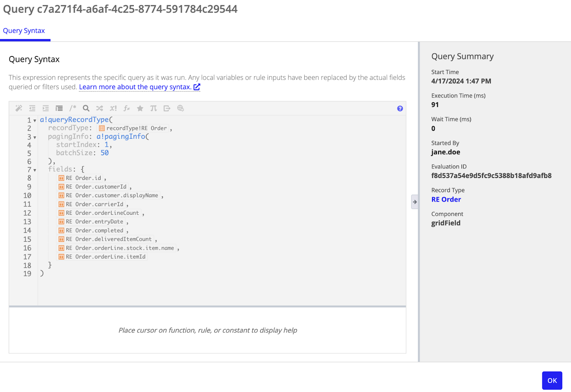Screen dimensions: 571x392
Task: Click RE Order.orderLine.itemId field chip
Action: point(102,256)
